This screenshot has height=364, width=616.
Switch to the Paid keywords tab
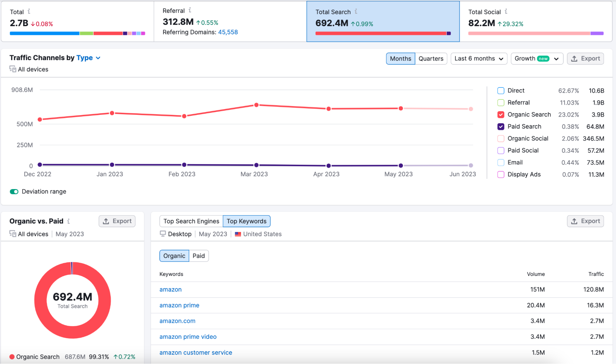point(198,256)
